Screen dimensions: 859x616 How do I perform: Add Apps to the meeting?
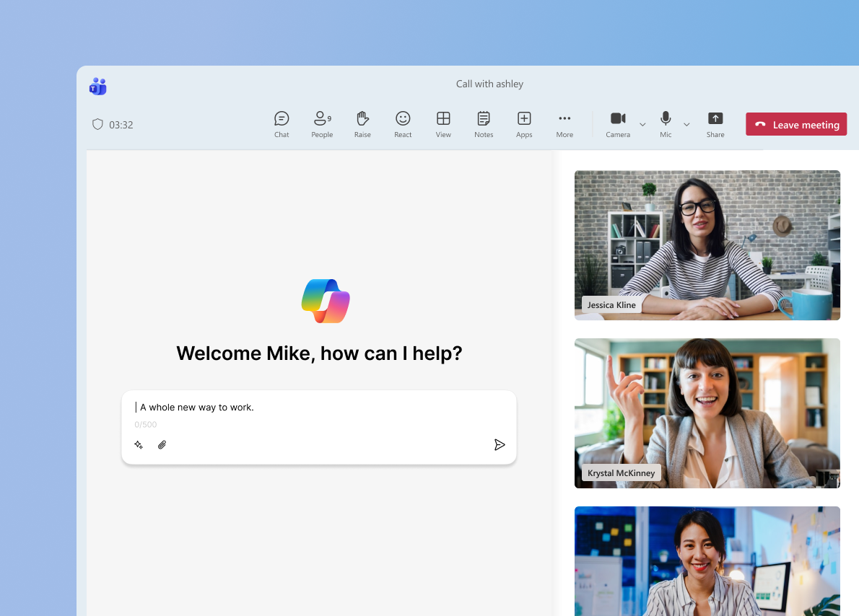pyautogui.click(x=524, y=124)
